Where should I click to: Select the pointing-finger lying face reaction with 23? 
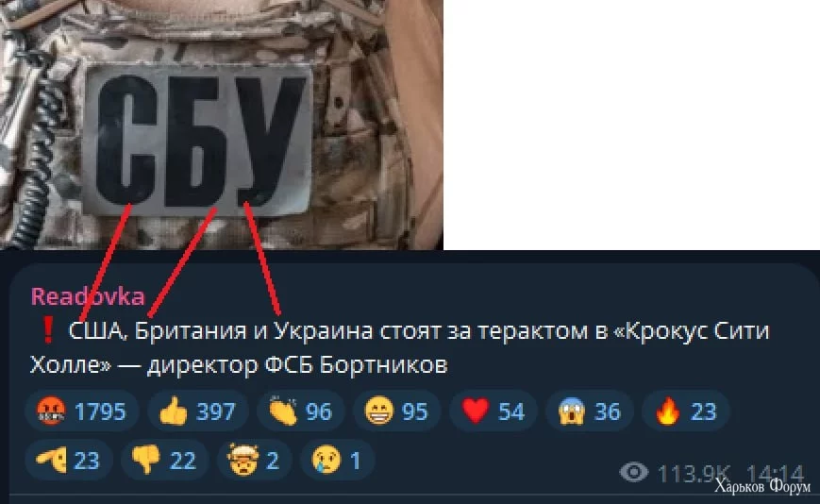pyautogui.click(x=68, y=460)
